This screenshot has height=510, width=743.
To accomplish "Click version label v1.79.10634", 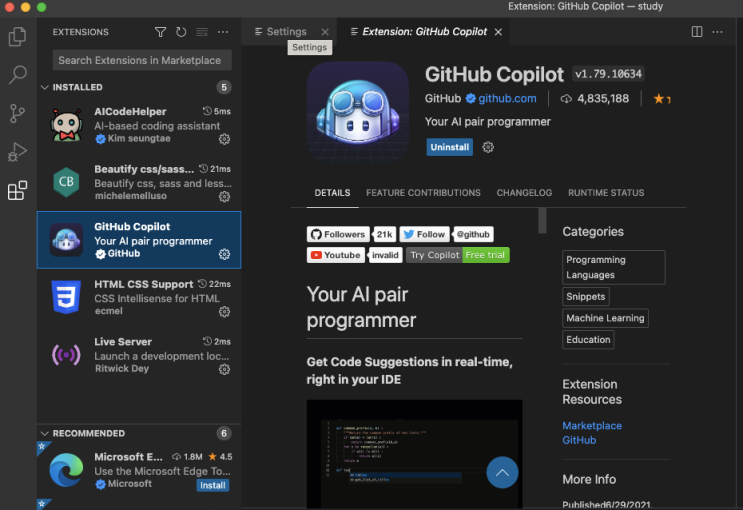I will click(608, 74).
